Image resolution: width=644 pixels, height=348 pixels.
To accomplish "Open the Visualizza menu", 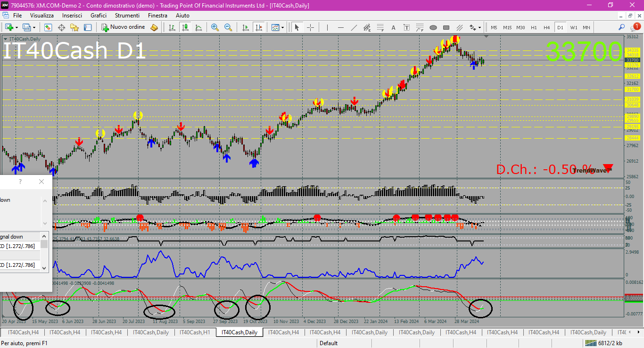I will 42,15.
